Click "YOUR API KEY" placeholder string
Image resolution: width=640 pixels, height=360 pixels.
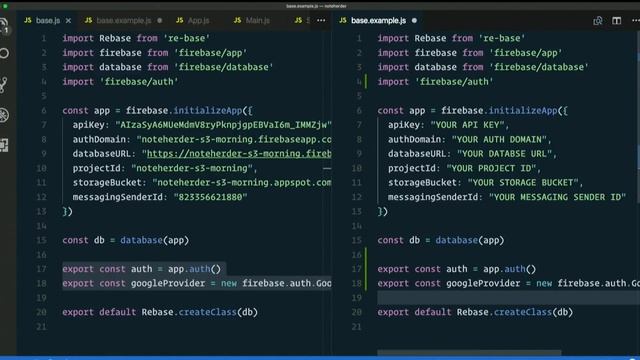[467, 125]
